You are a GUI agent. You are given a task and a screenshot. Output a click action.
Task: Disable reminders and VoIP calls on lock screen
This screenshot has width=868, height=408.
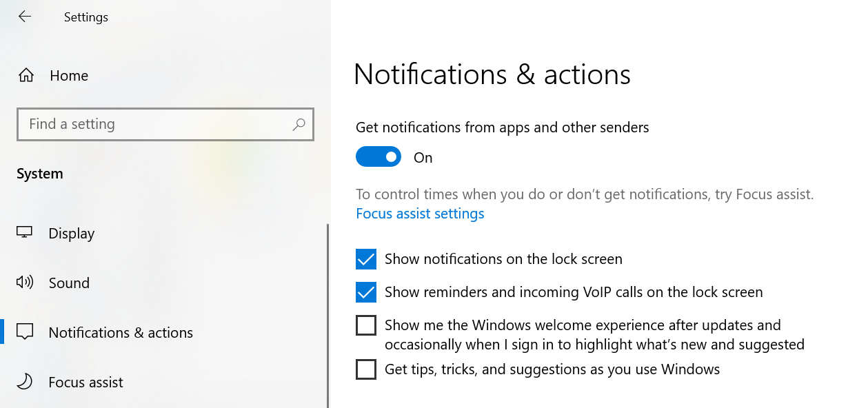365,292
